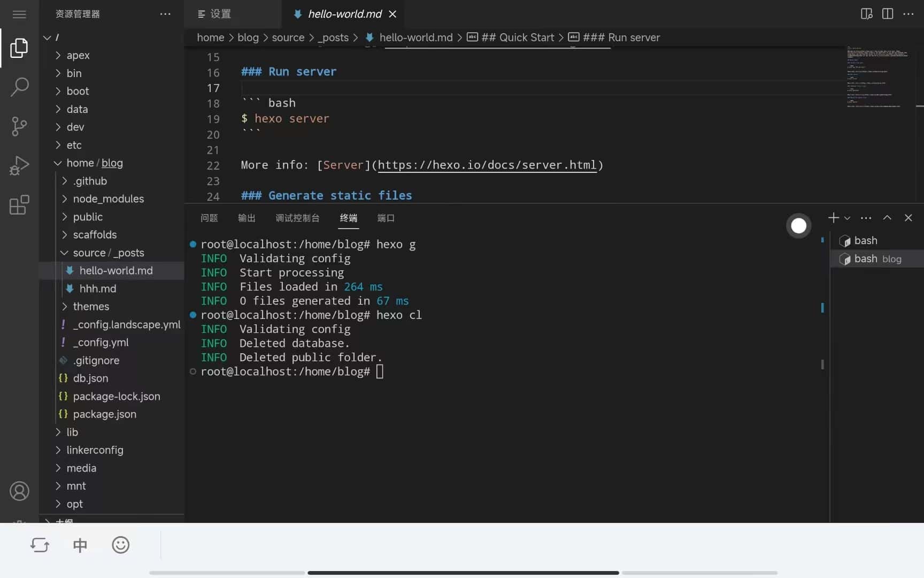This screenshot has width=924, height=578.
Task: Switch to the 输出 panel tab
Action: coord(247,218)
